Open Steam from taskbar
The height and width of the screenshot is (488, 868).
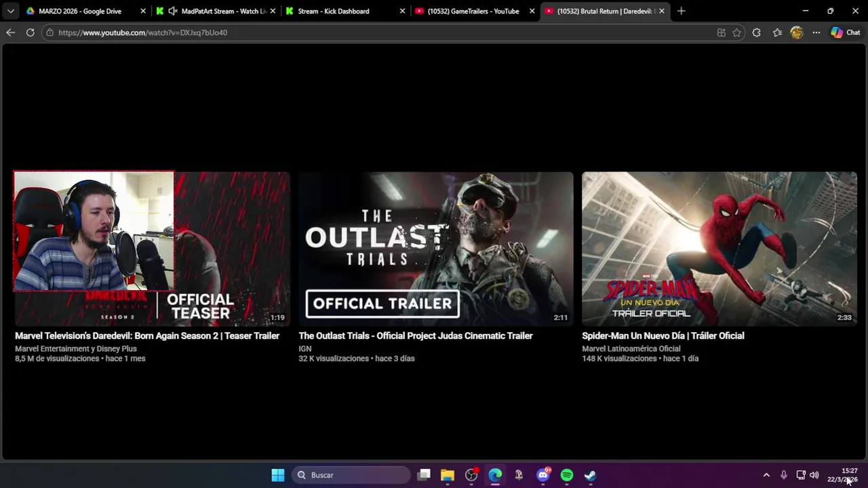coord(591,475)
